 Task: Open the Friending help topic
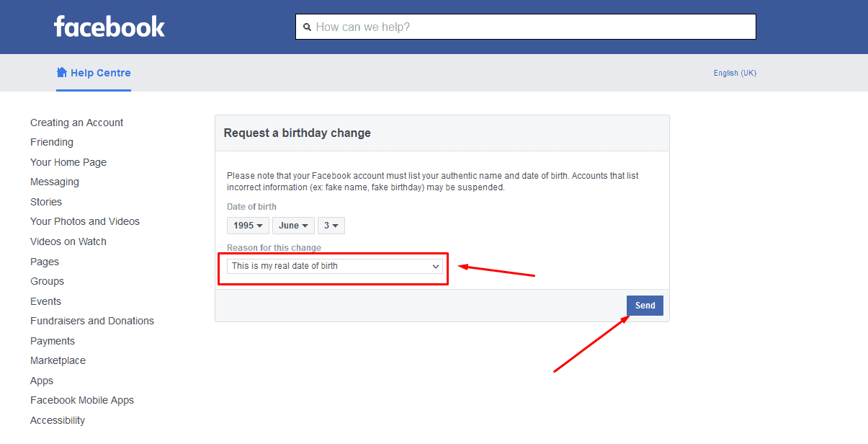(x=52, y=142)
